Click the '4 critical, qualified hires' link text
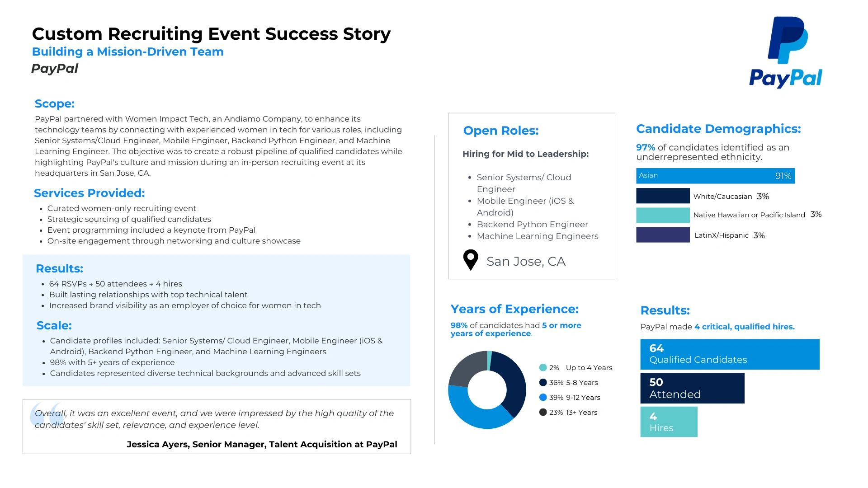The height and width of the screenshot is (488, 868). (x=744, y=327)
